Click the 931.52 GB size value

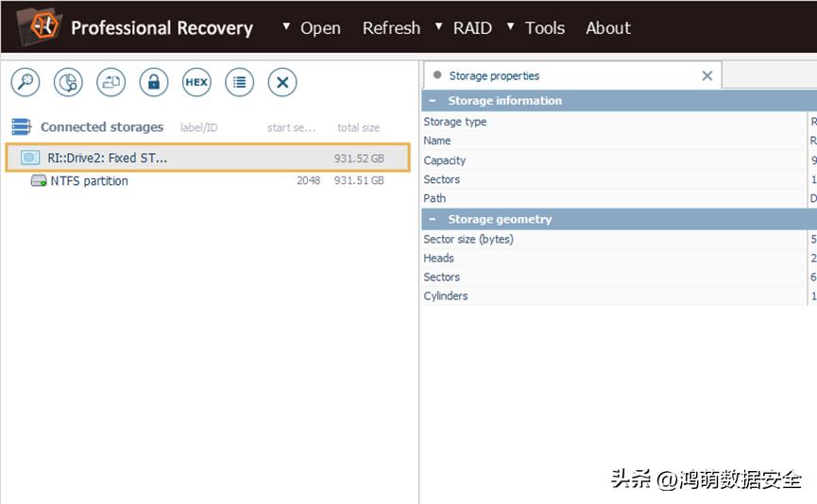pyautogui.click(x=359, y=159)
